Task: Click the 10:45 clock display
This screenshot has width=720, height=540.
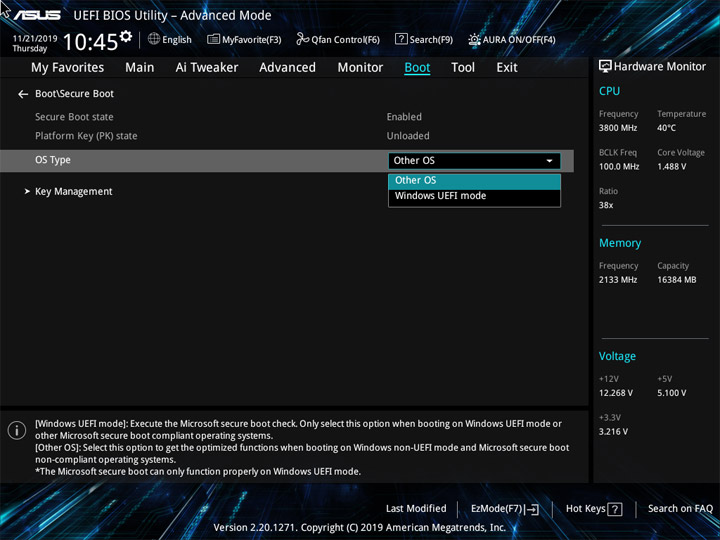Action: 90,42
